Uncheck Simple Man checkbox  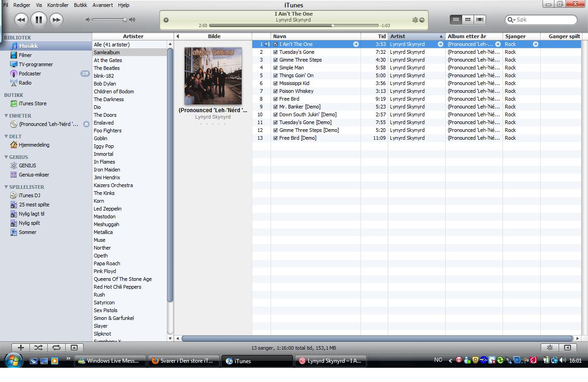[276, 68]
